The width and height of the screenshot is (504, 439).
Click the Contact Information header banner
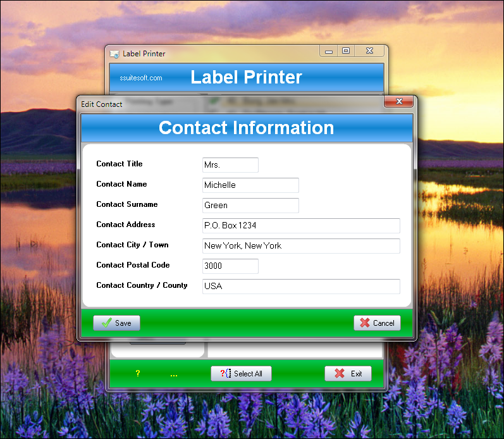(247, 128)
